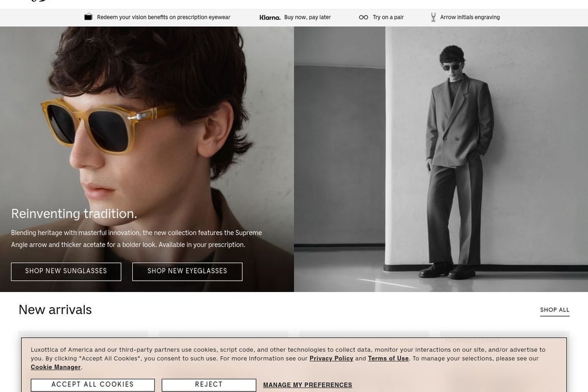Click the Reinventing tradition heading
The width and height of the screenshot is (588, 392).
click(x=74, y=213)
